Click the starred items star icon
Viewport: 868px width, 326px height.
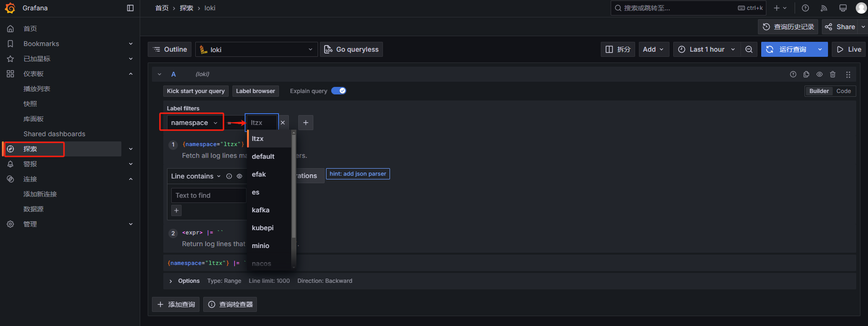click(10, 59)
